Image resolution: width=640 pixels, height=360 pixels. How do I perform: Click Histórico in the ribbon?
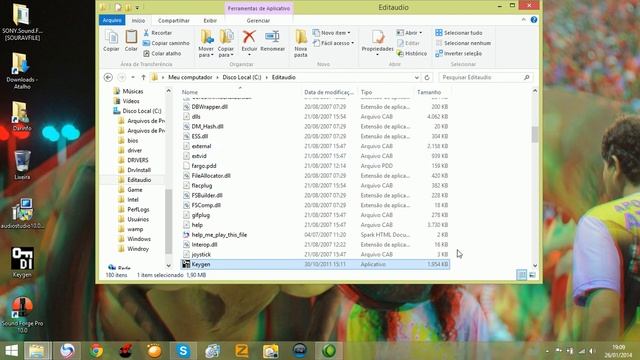(411, 53)
